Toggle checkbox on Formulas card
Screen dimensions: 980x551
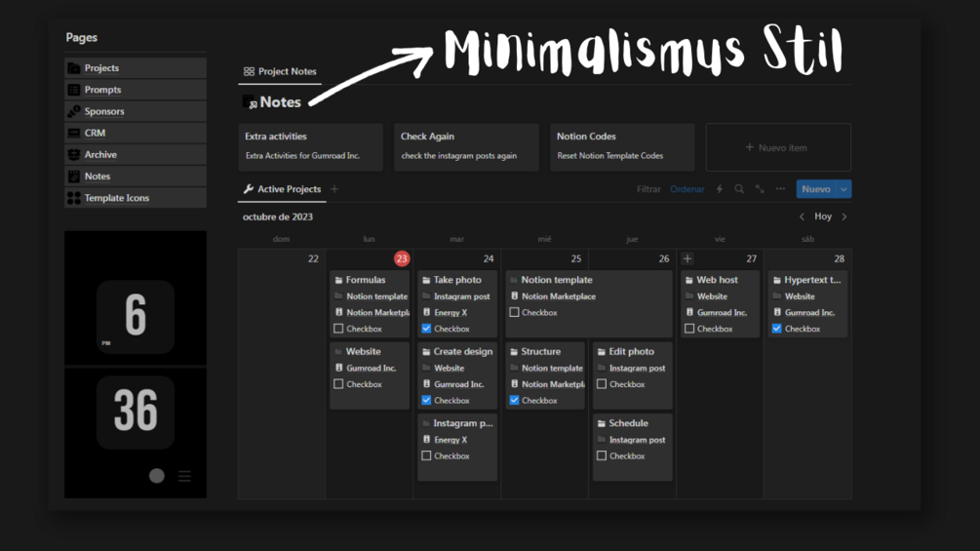click(338, 329)
